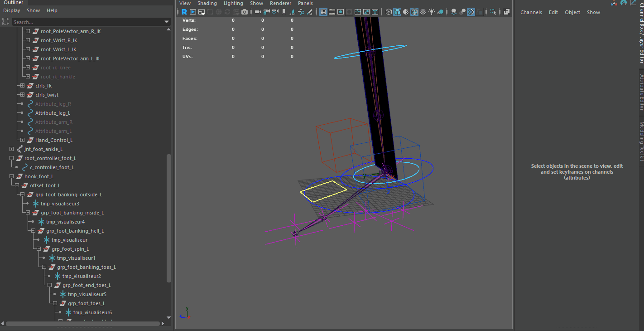Image resolution: width=644 pixels, height=331 pixels.
Task: Click the bookmark view icon in viewport toolbar
Action: click(x=284, y=12)
